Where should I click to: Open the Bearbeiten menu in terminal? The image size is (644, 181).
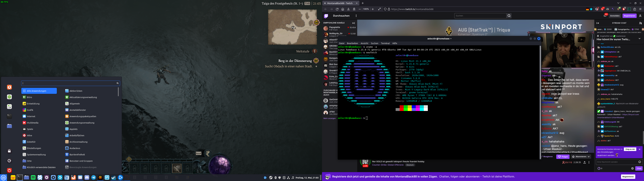pyautogui.click(x=352, y=43)
